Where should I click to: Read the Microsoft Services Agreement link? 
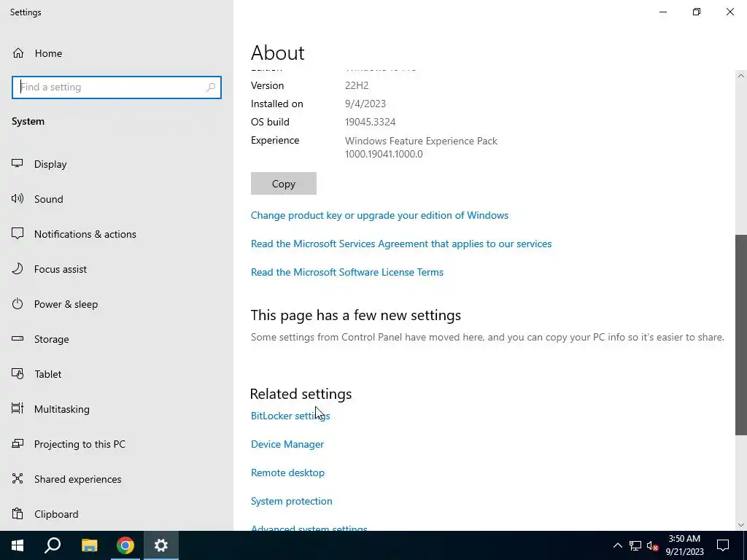click(401, 244)
